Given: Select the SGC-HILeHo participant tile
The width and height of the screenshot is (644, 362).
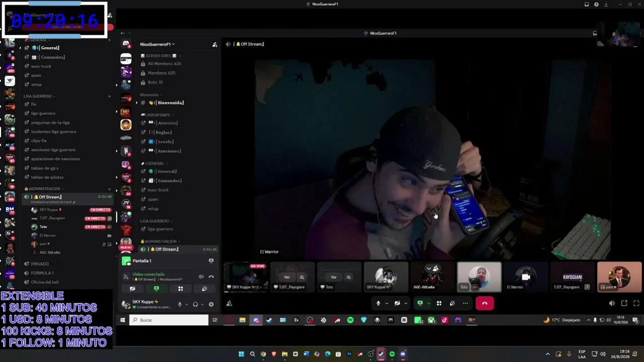Looking at the screenshot, I should pyautogui.click(x=432, y=277).
